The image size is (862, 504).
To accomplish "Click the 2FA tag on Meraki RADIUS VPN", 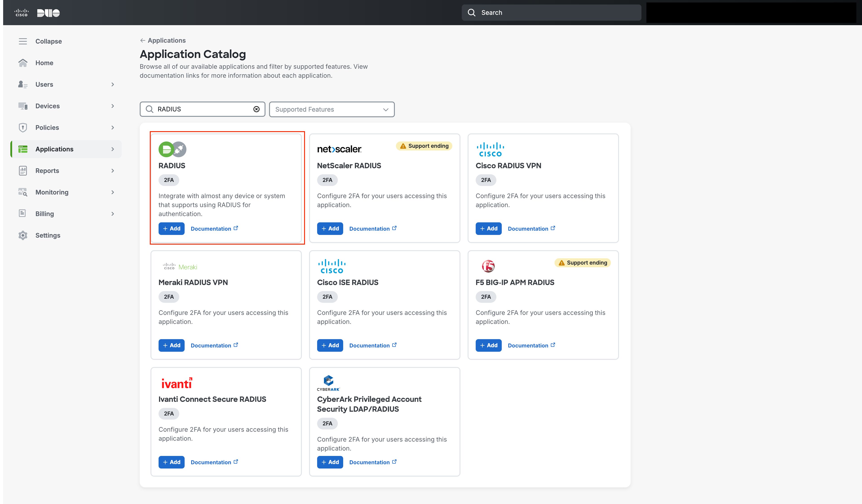I will [x=169, y=297].
